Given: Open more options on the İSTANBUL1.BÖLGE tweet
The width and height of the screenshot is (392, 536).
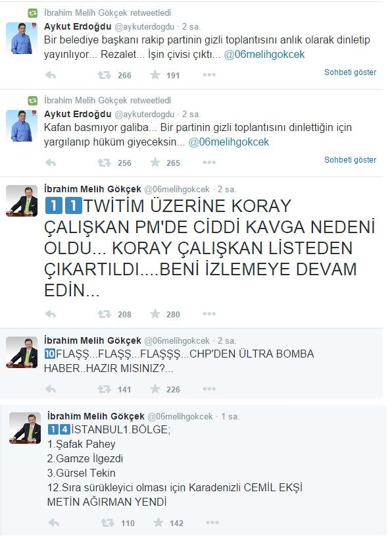Looking at the screenshot, I should click(212, 522).
